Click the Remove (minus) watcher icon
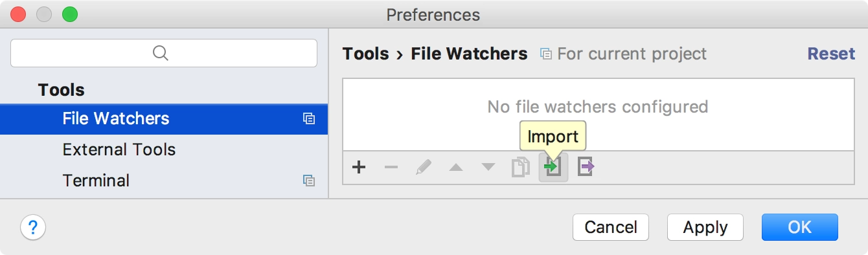The image size is (868, 255). pos(391,168)
